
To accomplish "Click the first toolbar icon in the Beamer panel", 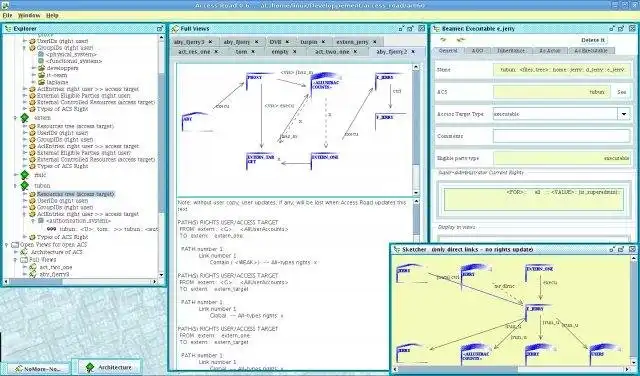I will pyautogui.click(x=443, y=40).
